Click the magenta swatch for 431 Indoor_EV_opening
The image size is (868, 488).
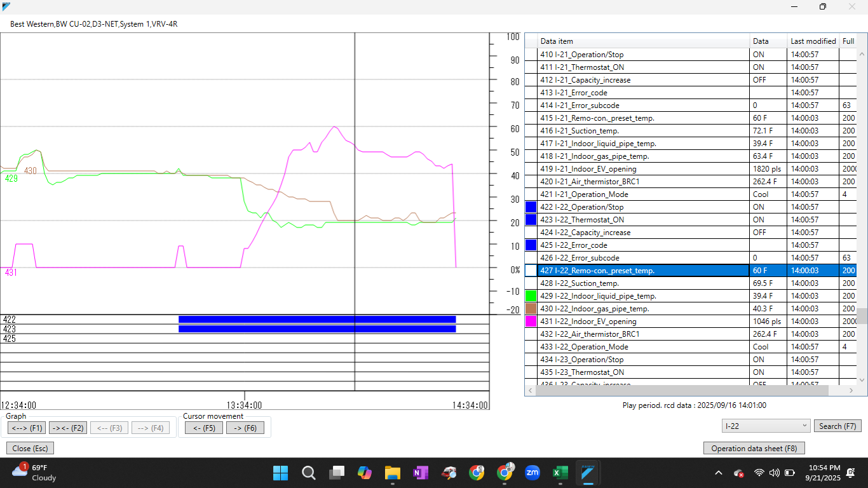[x=531, y=321]
